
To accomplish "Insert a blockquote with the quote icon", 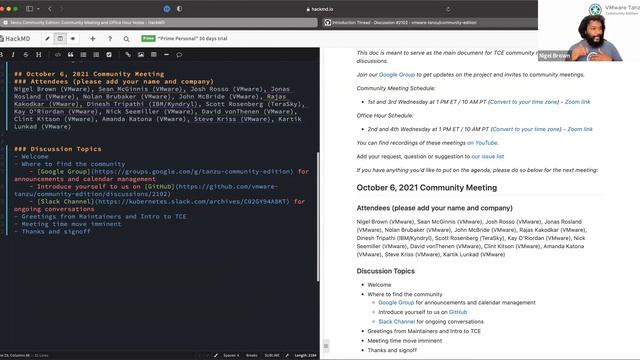I will coord(71,55).
